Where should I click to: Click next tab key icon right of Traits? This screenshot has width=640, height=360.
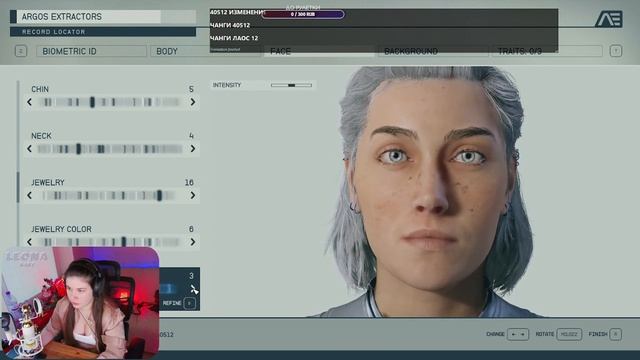pos(616,51)
